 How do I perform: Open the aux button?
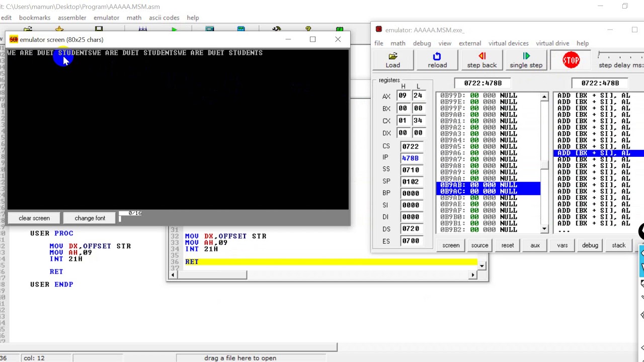click(535, 245)
